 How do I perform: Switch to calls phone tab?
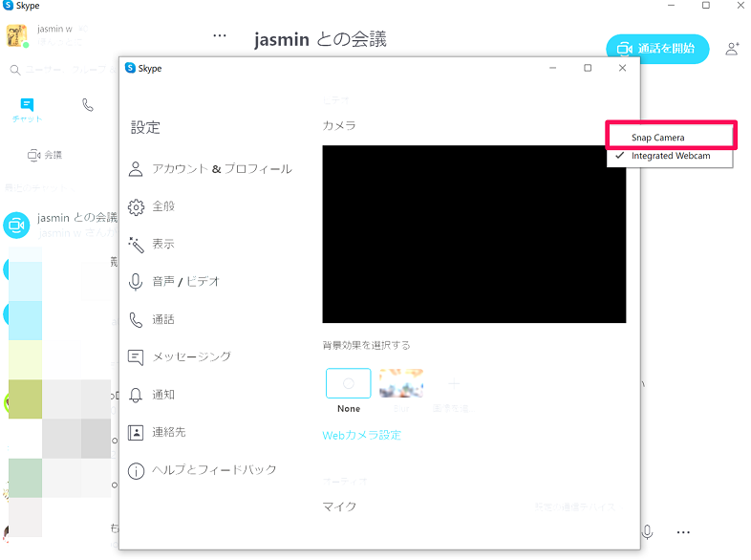tap(87, 104)
